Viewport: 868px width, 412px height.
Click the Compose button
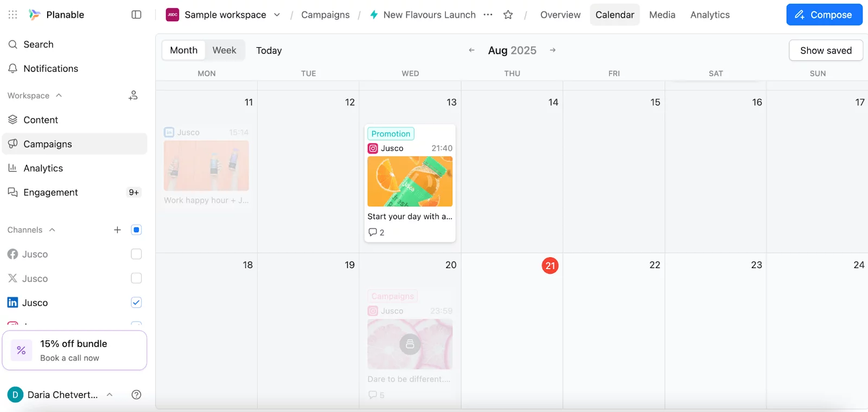tap(824, 14)
